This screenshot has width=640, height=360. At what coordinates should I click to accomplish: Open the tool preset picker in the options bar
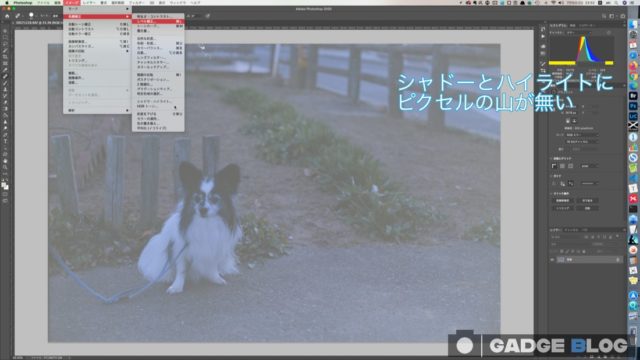pyautogui.click(x=18, y=16)
